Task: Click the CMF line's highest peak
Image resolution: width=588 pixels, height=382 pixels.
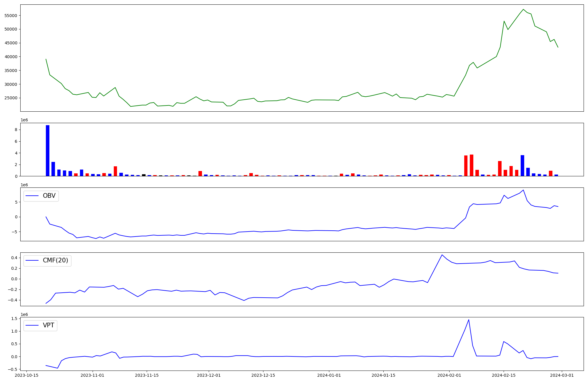Action: tap(442, 255)
